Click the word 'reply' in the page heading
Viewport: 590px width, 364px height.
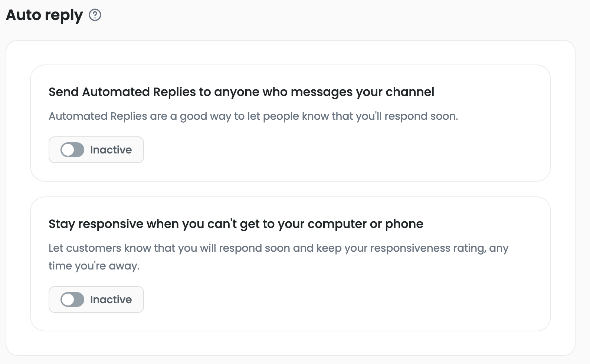(64, 16)
